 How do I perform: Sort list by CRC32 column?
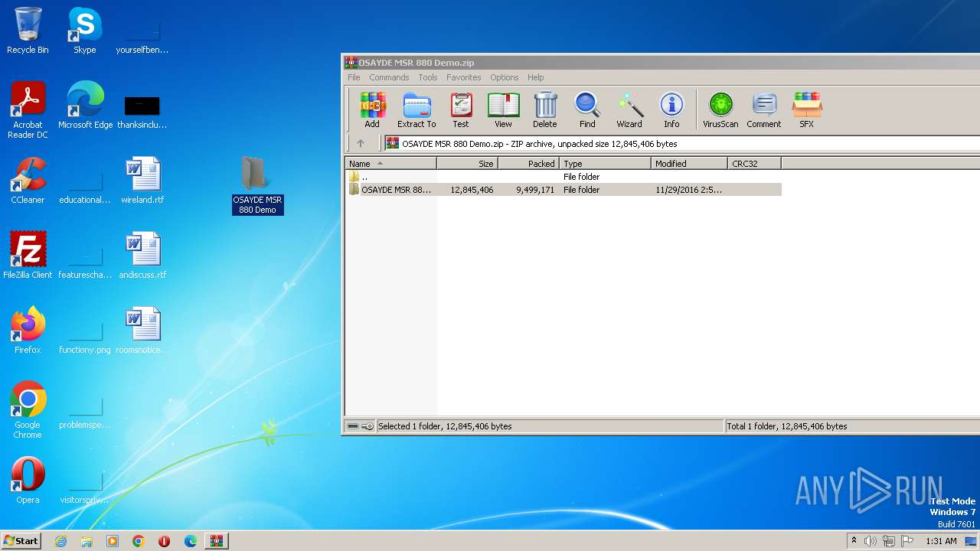click(x=755, y=164)
